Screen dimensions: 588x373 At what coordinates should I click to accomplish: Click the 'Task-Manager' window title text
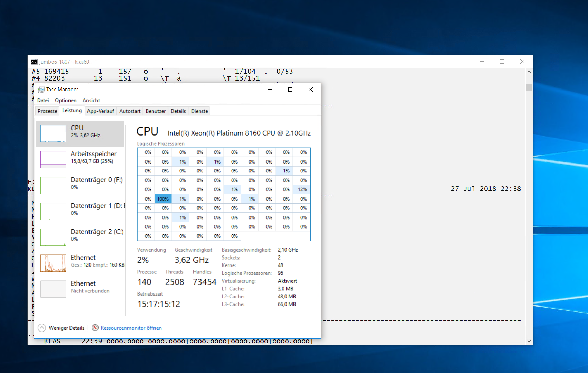coord(62,90)
